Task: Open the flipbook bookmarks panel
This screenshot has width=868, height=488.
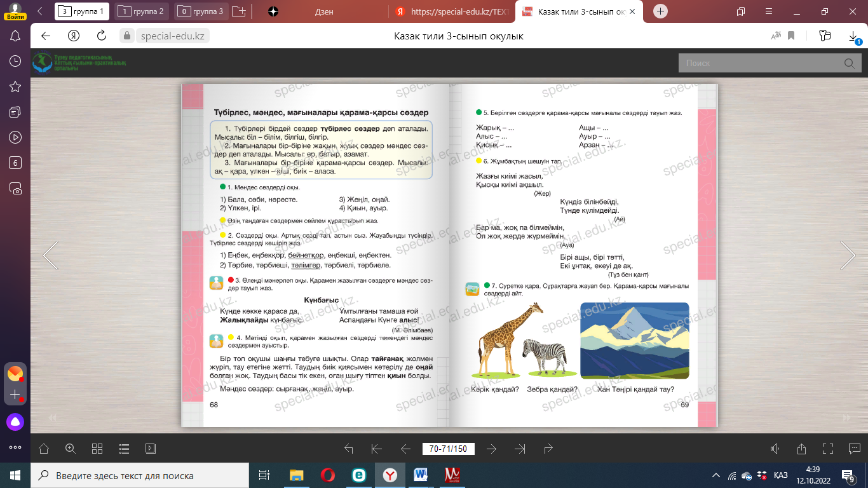Action: [x=151, y=449]
